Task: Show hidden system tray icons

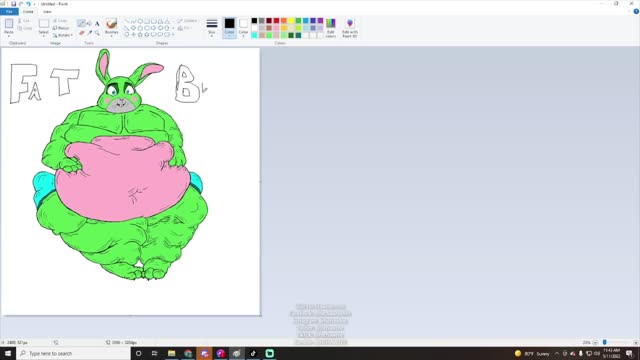Action: point(557,353)
